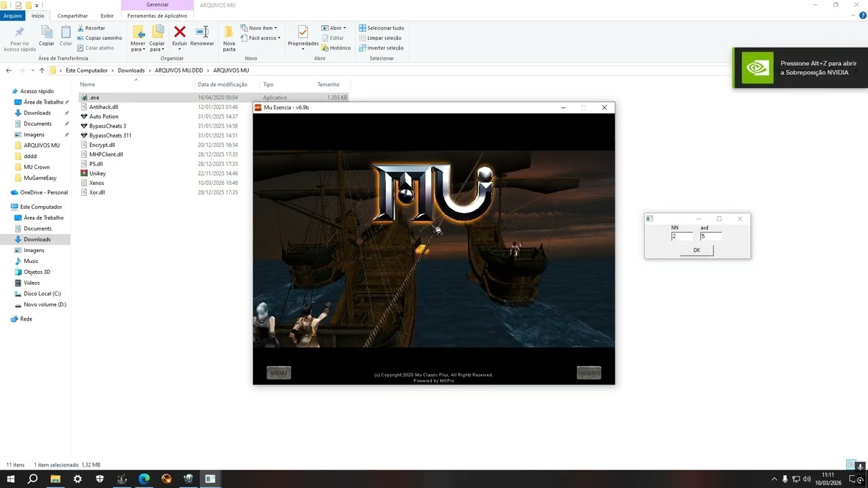Click the Propriedades icon
The width and height of the screenshot is (868, 488).
(x=303, y=32)
